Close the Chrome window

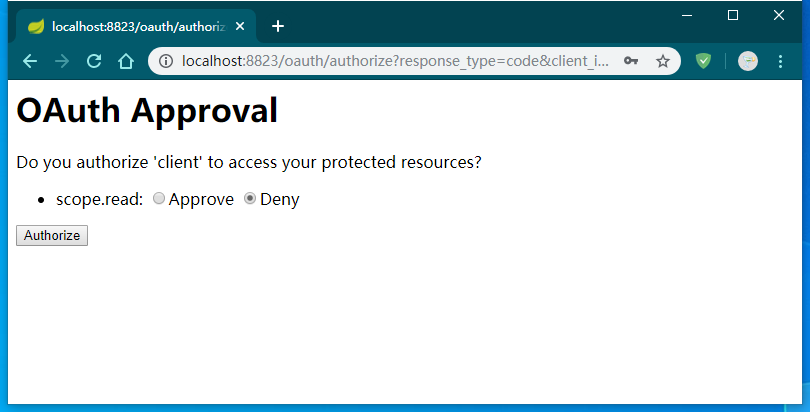coord(779,15)
